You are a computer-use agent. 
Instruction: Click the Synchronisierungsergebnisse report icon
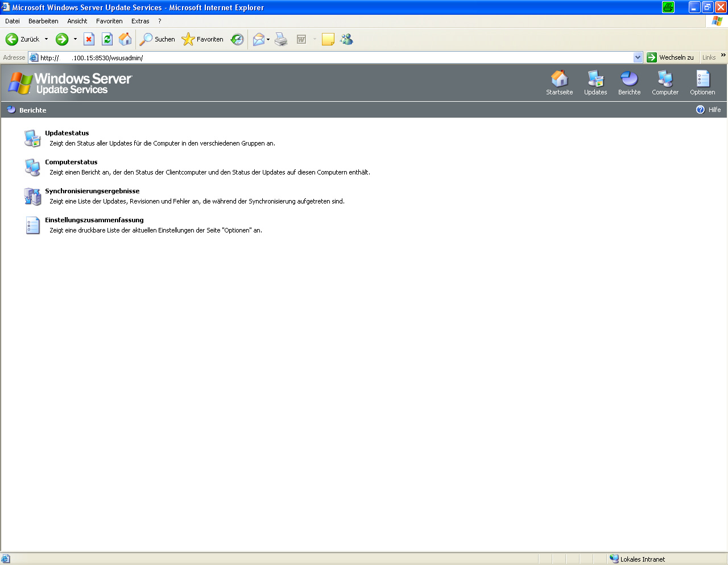click(x=32, y=196)
